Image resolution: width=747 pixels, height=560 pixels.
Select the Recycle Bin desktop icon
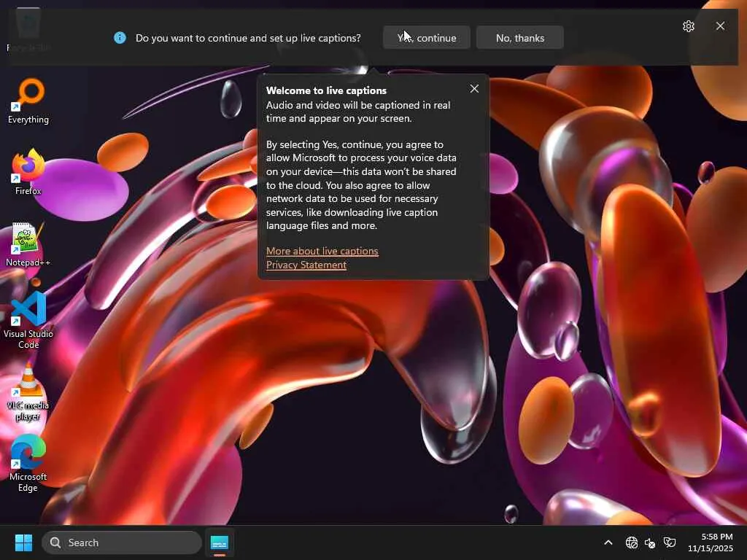pyautogui.click(x=28, y=29)
